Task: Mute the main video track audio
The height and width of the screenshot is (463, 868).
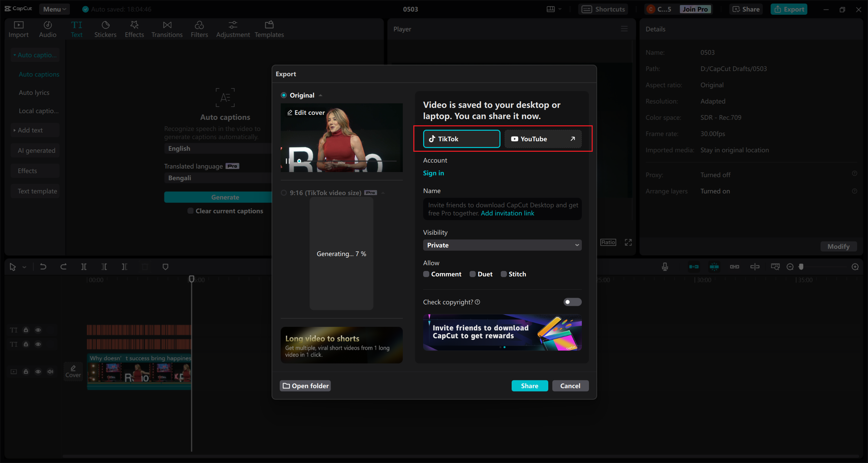Action: click(x=50, y=372)
